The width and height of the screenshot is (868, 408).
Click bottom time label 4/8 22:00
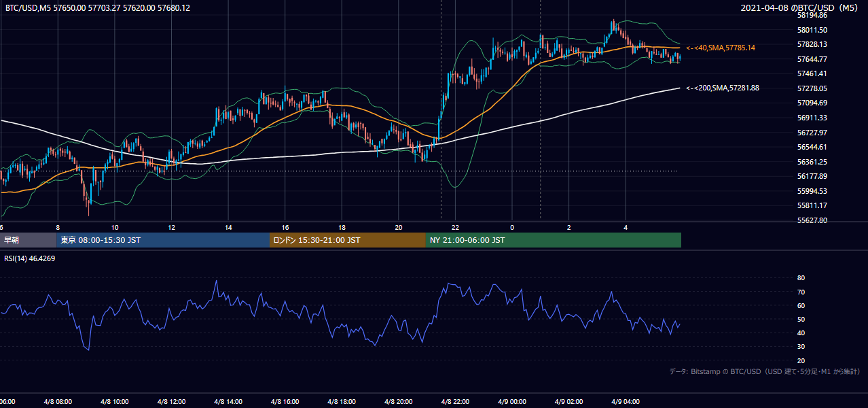[456, 402]
